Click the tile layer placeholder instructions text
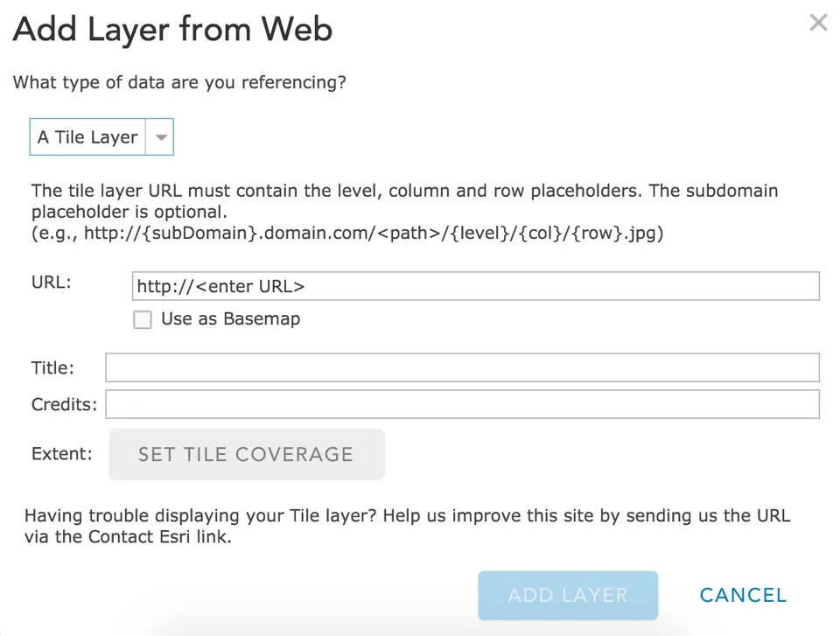Screen dimensions: 840x636 click(x=404, y=200)
